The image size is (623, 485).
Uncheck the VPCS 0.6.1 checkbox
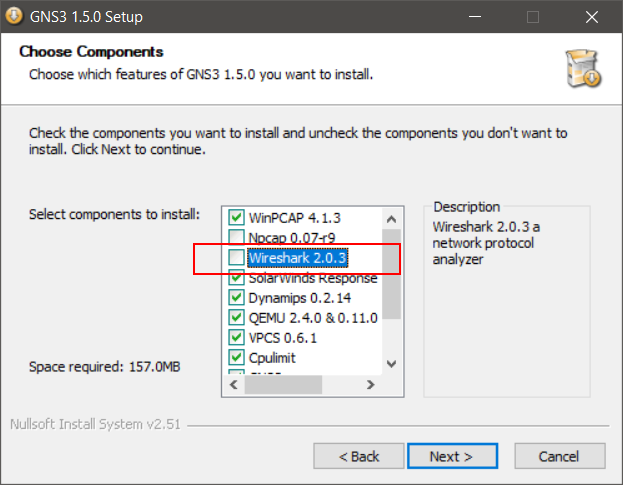click(236, 337)
